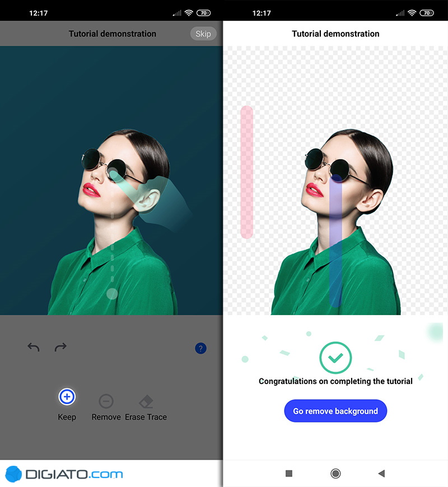Tap the Skip button in tutorial
Viewport: 448px width, 487px height.
(x=203, y=34)
